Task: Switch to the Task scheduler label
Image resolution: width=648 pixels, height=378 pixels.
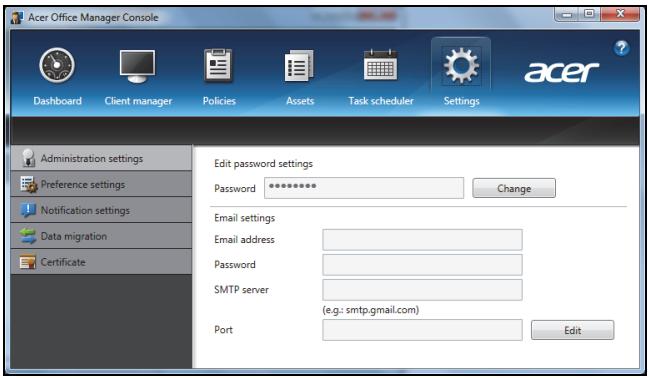Action: (381, 101)
